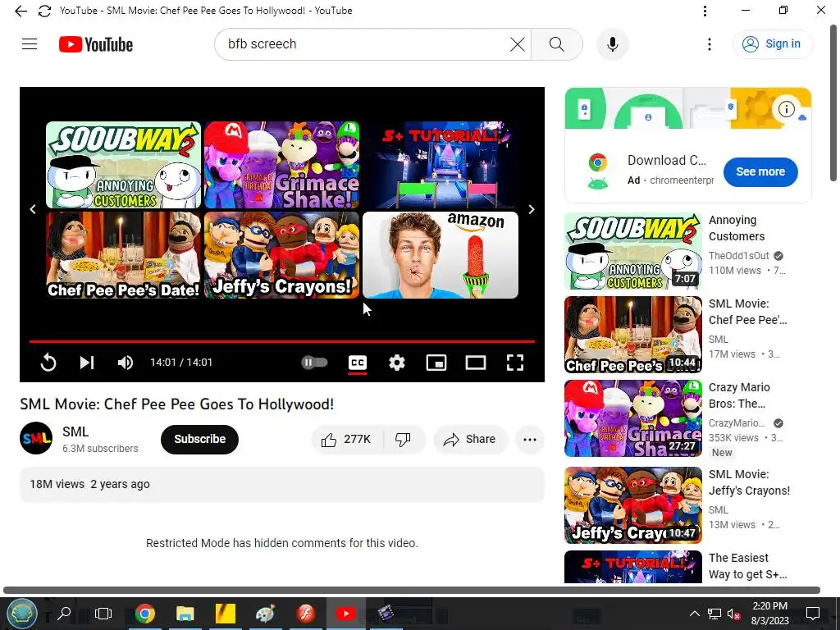Open Chrome from the taskbar

[x=144, y=614]
